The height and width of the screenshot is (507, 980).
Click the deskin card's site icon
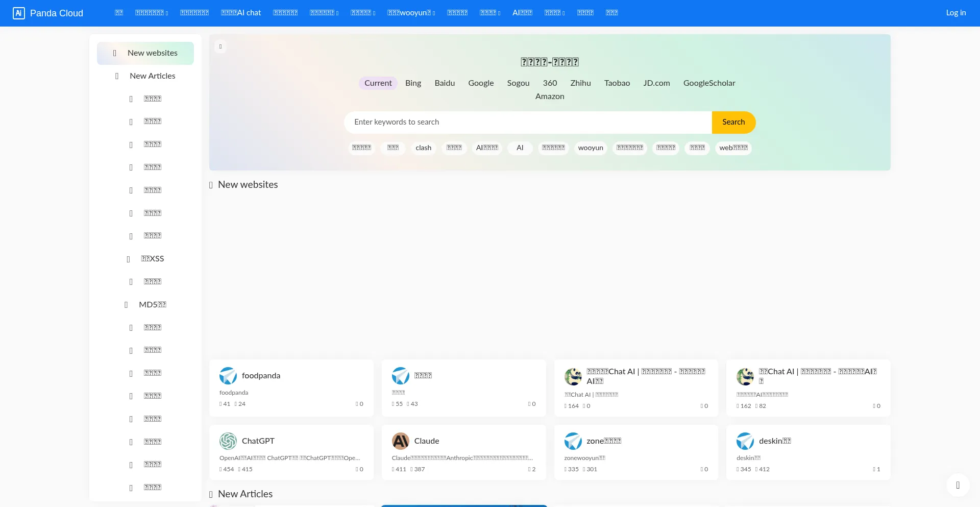[x=745, y=441]
